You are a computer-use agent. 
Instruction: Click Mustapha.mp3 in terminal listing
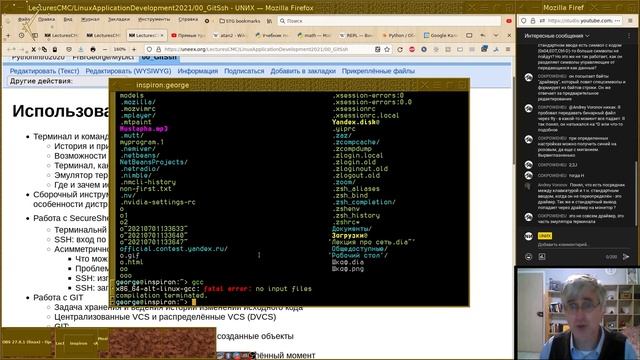click(144, 129)
